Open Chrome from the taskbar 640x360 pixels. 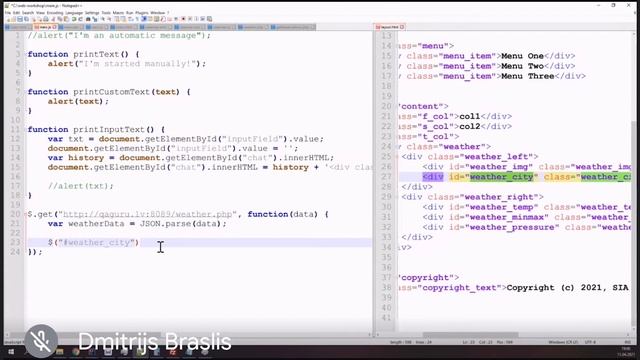(76, 352)
